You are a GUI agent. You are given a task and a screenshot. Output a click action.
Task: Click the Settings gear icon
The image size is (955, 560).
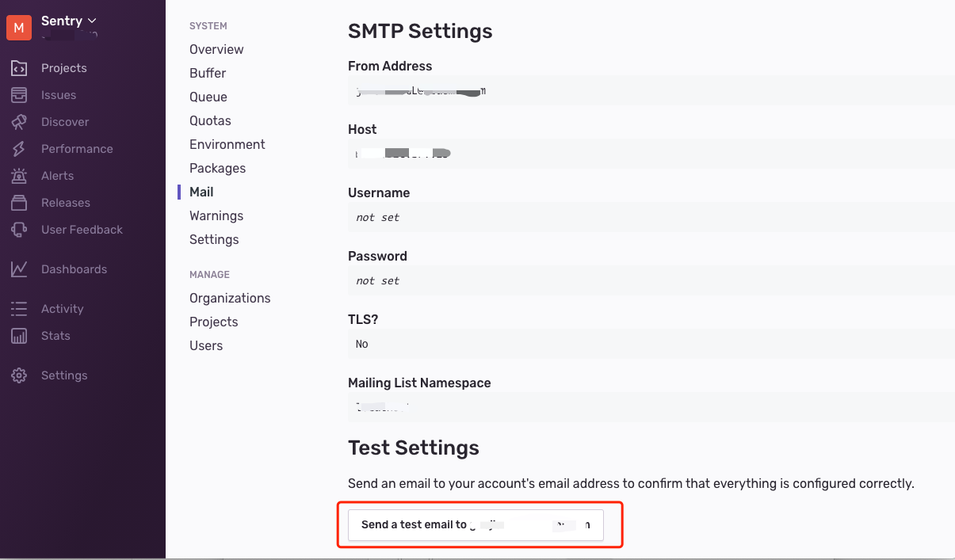pyautogui.click(x=19, y=375)
